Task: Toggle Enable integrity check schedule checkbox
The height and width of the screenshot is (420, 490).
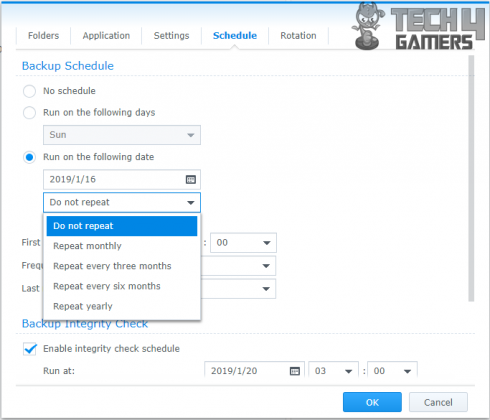Action: click(x=30, y=349)
